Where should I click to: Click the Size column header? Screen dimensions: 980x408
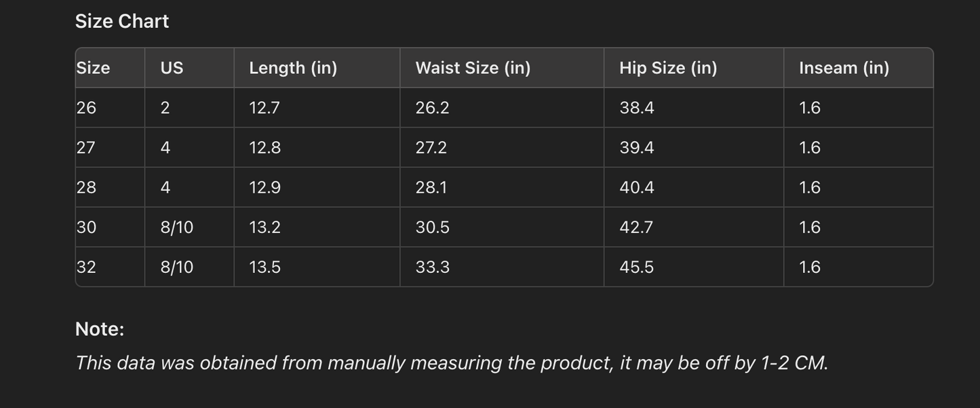point(93,68)
